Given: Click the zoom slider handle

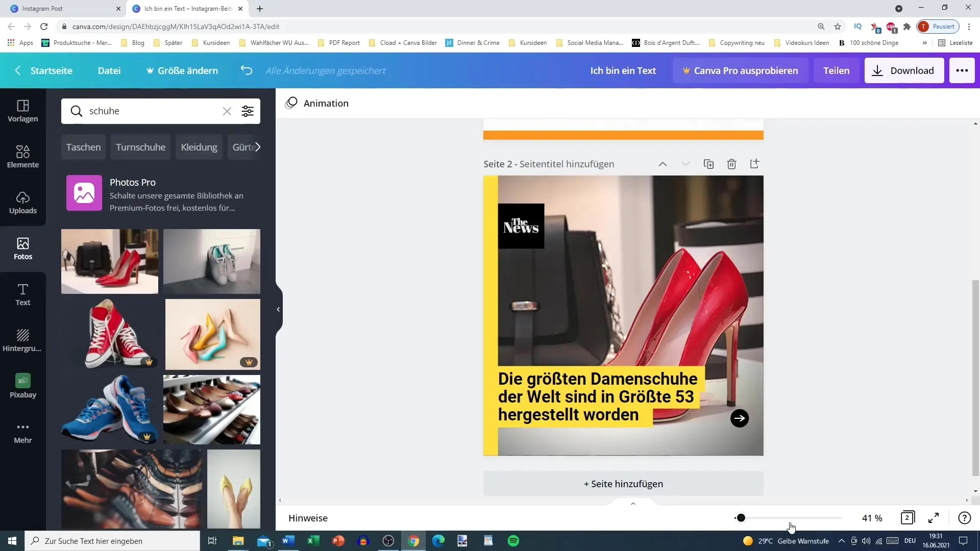Looking at the screenshot, I should click(741, 518).
